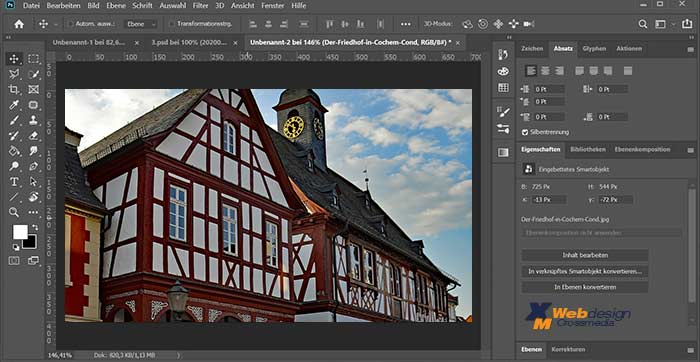Collapse the right panel group double arrows
The image size is (700, 362).
pyautogui.click(x=691, y=37)
